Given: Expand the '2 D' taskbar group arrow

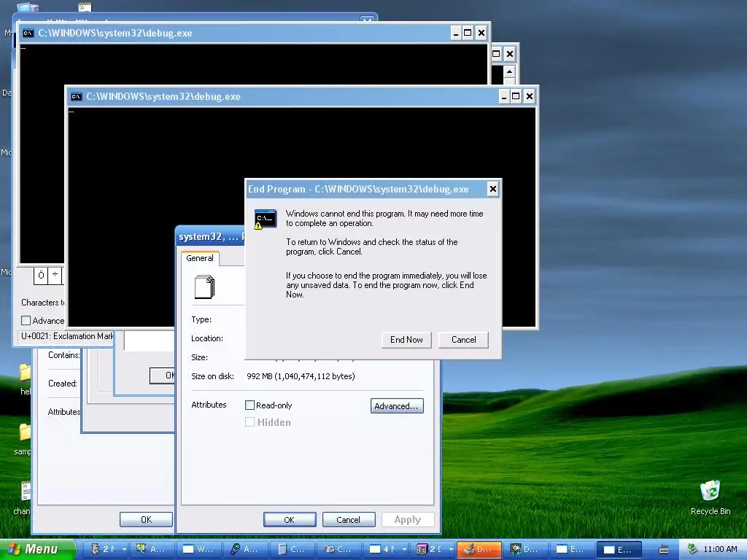Looking at the screenshot, I should (450, 550).
